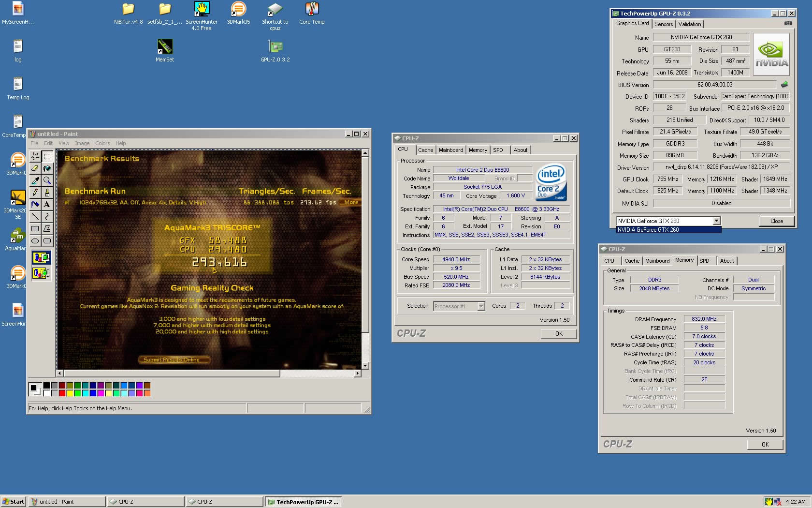Pick the orange color swatch in Paint palette
This screenshot has height=508, width=812.
pos(147,393)
